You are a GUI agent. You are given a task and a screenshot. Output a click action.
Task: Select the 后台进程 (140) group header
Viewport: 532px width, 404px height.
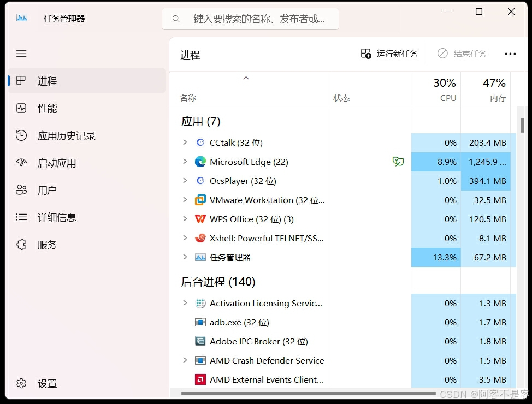pos(218,282)
